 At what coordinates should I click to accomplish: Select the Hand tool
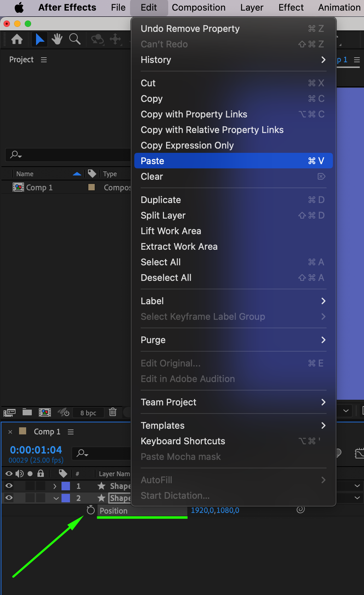pos(57,39)
